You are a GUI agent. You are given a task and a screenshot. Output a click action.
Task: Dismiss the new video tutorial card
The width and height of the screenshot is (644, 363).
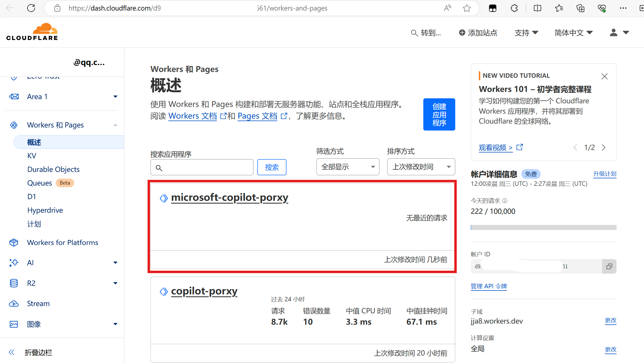point(604,76)
